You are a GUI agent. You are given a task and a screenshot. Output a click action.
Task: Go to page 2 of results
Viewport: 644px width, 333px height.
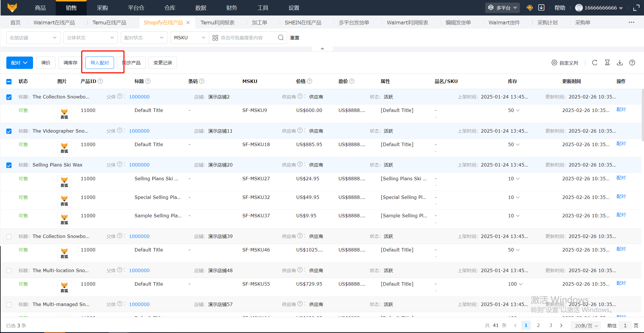[538, 325]
